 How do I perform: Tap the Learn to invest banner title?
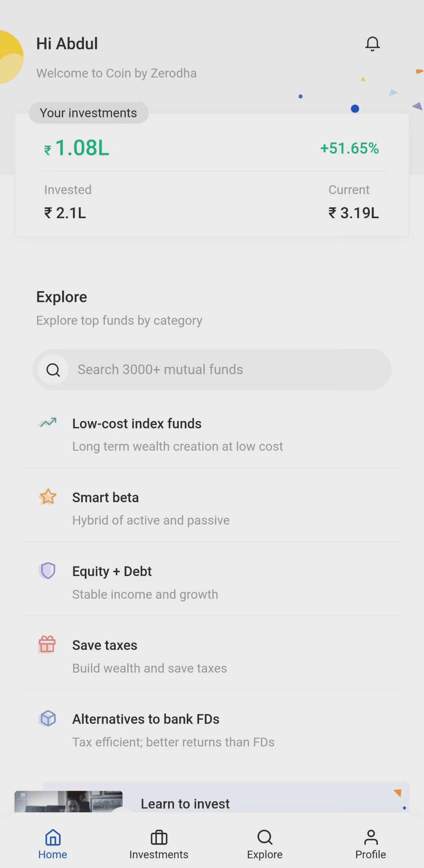[185, 804]
